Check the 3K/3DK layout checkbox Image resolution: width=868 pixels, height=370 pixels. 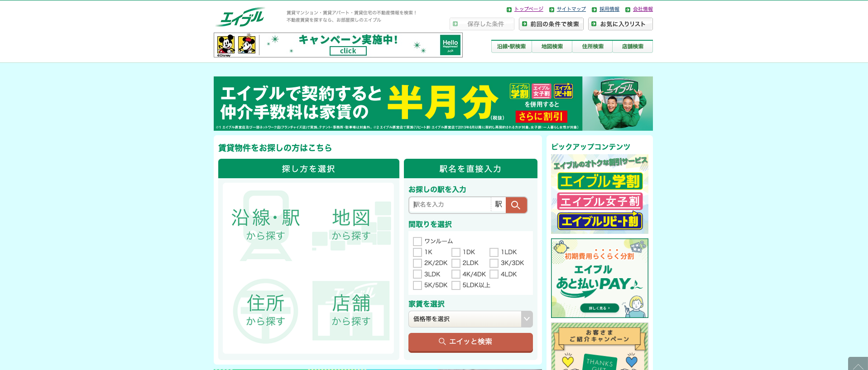pyautogui.click(x=494, y=263)
